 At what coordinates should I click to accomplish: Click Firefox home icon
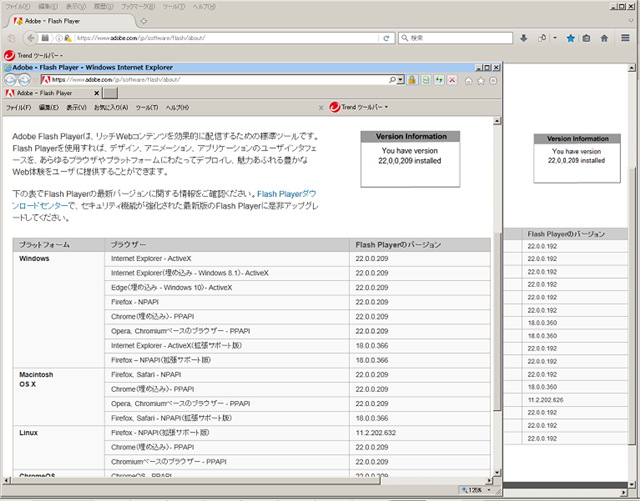click(x=604, y=38)
